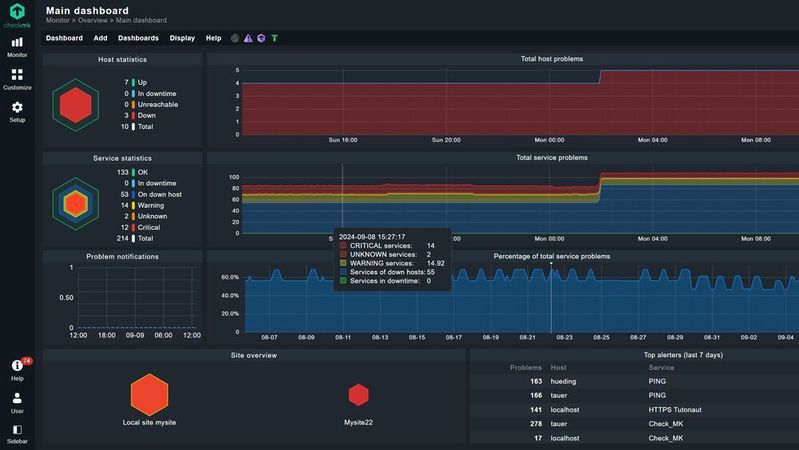Expand the Add dropdown menu
Viewport: 799px width, 450px height.
[100, 38]
